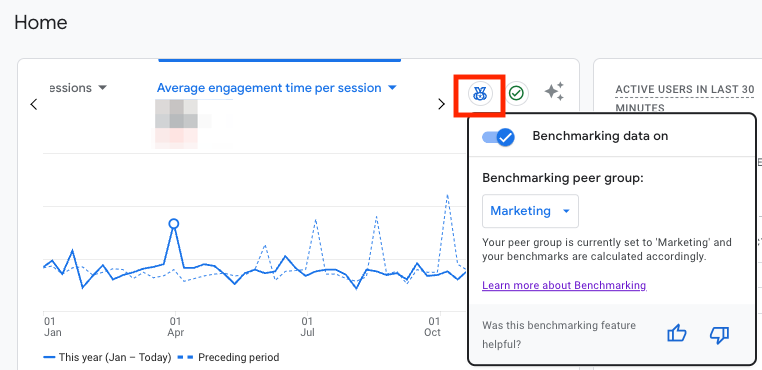762x370 pixels.
Task: Open the sparkle insights icon
Action: click(554, 91)
